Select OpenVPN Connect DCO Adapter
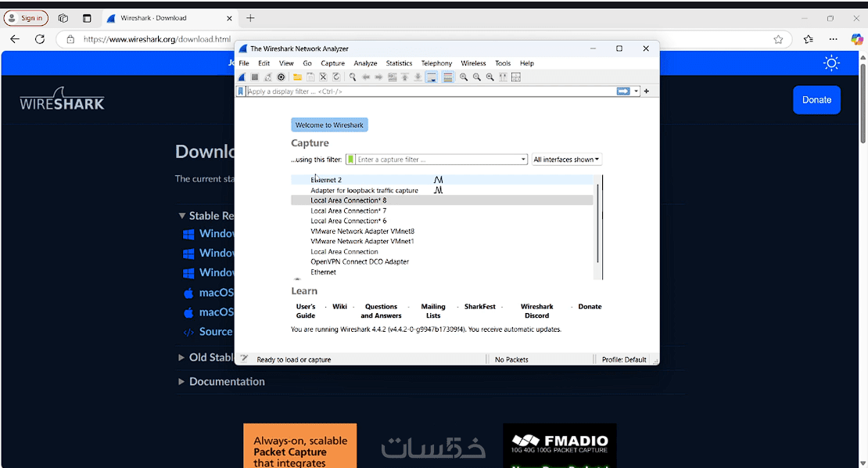Viewport: 868px width, 468px height. click(442, 261)
